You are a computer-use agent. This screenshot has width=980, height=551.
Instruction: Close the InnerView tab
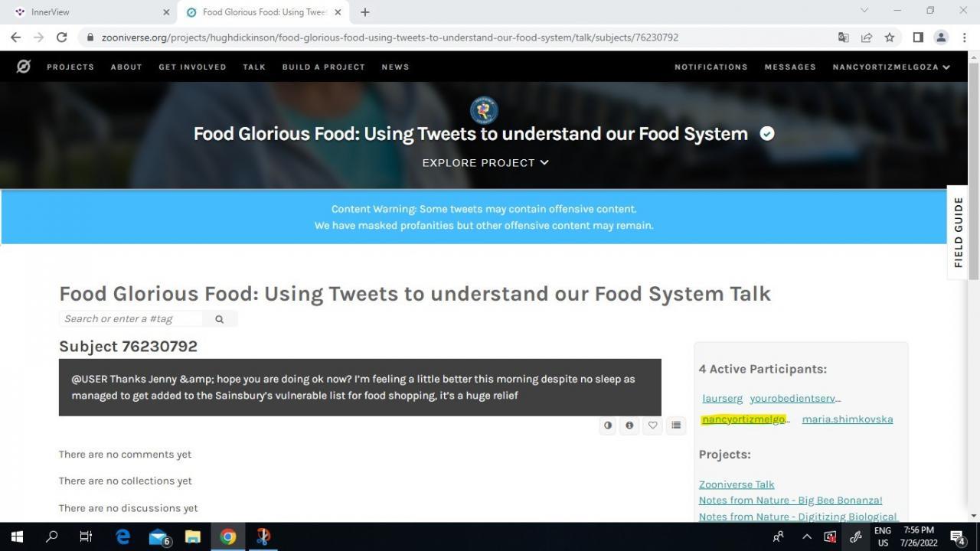tap(167, 12)
